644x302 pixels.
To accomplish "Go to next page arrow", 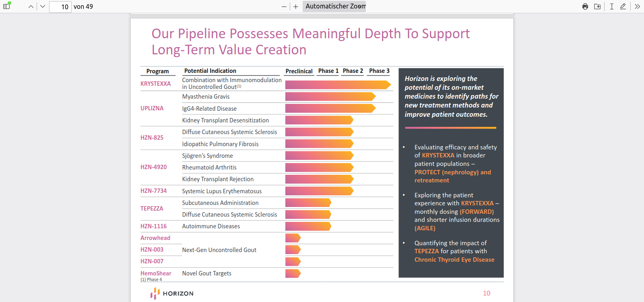I will (43, 6).
